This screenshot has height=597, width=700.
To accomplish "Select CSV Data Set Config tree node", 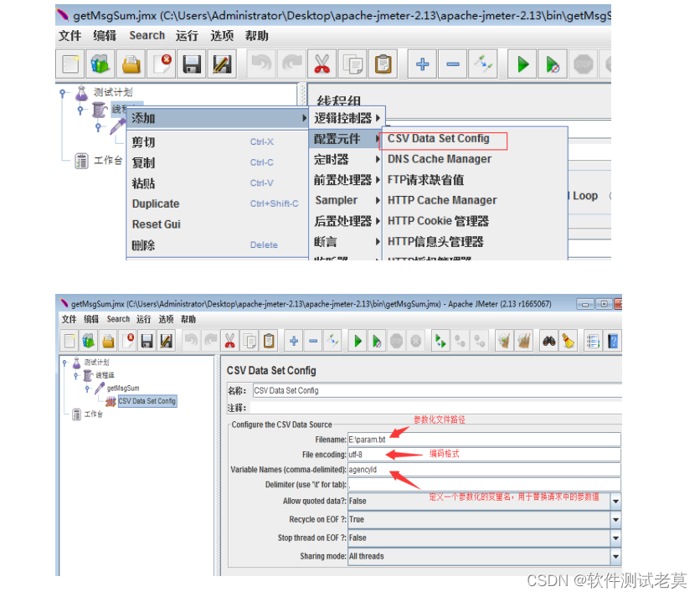I will point(147,401).
